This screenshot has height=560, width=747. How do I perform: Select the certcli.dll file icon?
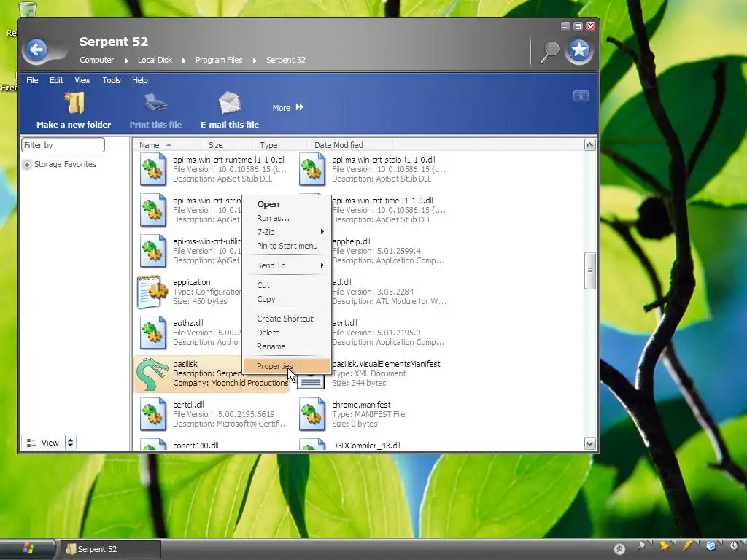tap(153, 414)
